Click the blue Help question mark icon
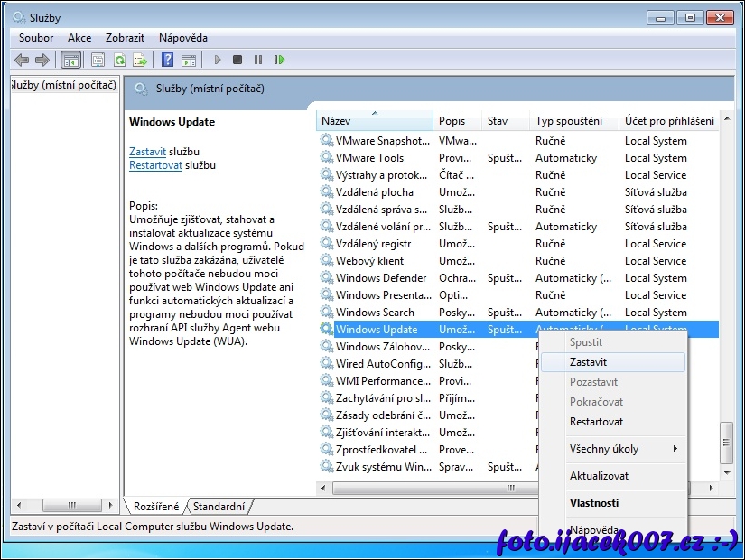The width and height of the screenshot is (745, 560). point(167,60)
